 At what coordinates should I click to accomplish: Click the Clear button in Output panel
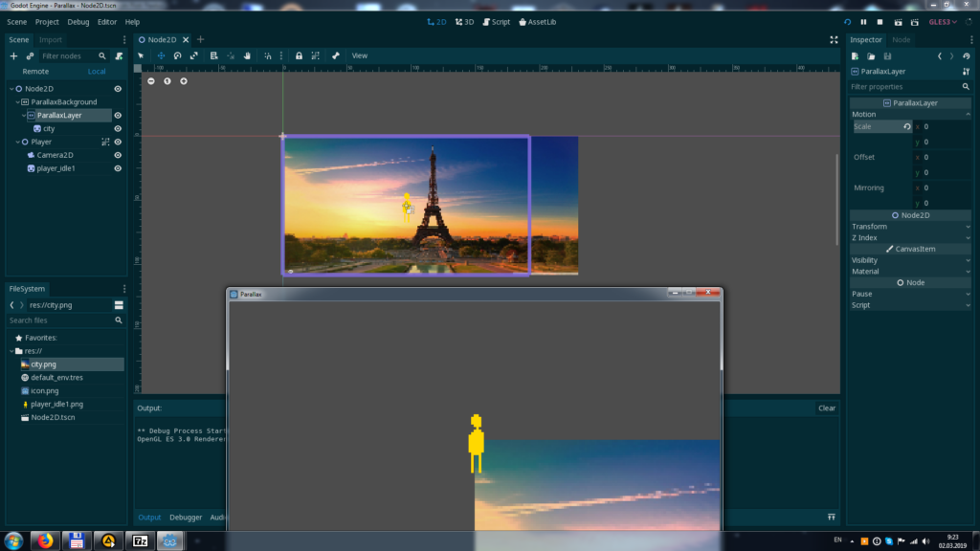[x=826, y=408]
